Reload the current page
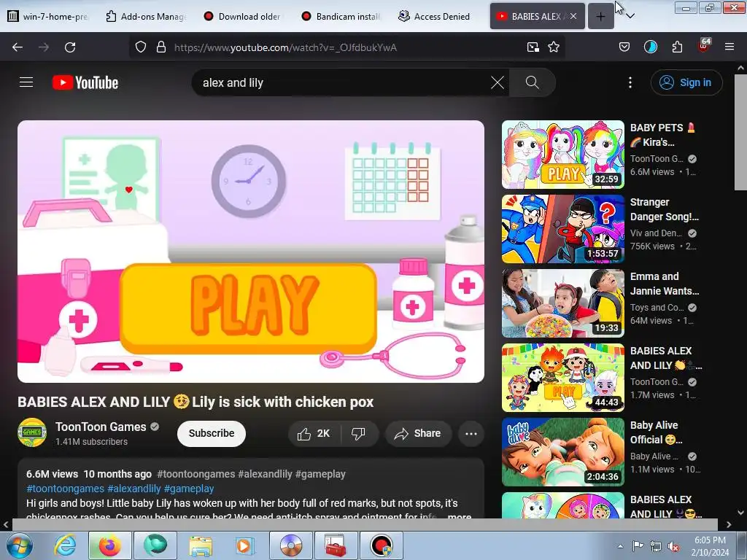This screenshot has height=560, width=747. click(x=70, y=47)
